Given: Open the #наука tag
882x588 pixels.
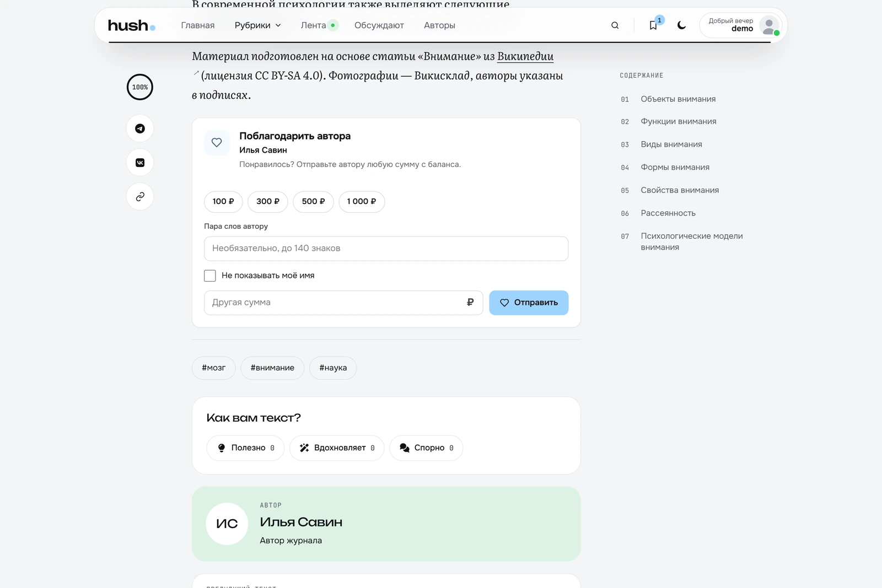Looking at the screenshot, I should click(x=333, y=368).
